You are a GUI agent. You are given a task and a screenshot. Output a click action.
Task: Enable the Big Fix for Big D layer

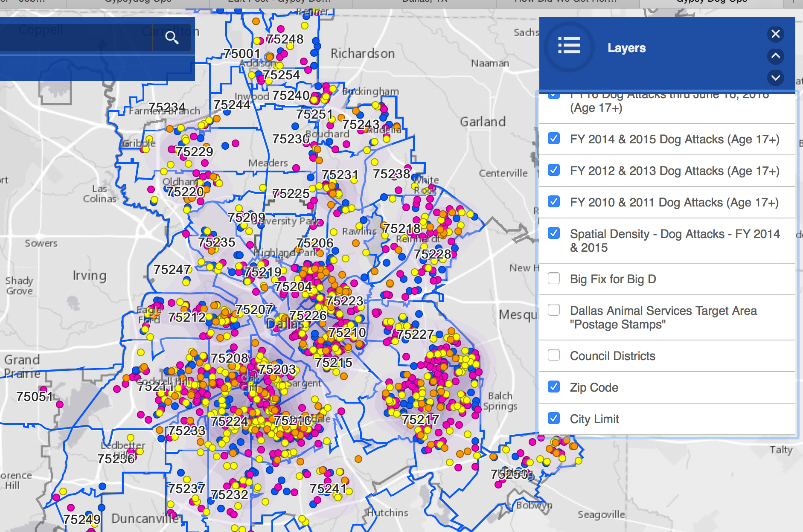point(554,279)
